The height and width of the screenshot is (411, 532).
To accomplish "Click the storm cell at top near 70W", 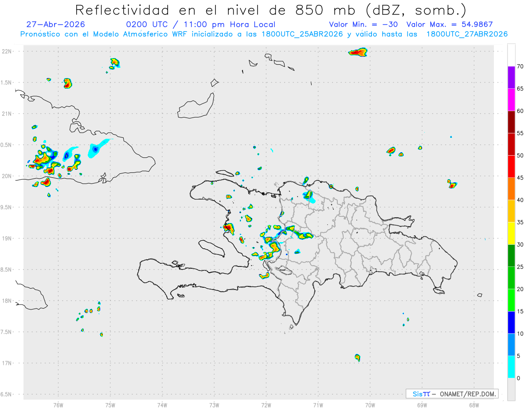I will click(x=358, y=52).
